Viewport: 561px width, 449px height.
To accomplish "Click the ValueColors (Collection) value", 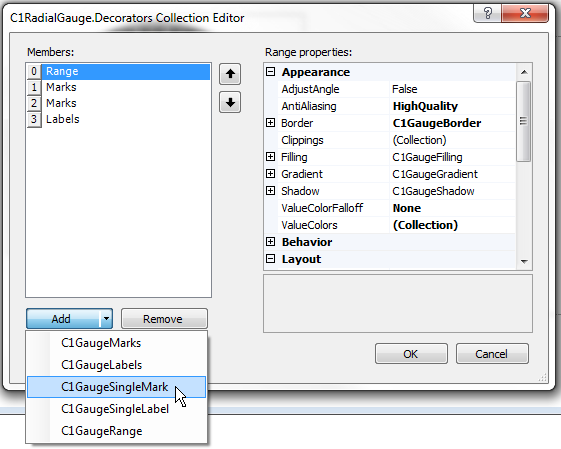I will coord(425,225).
